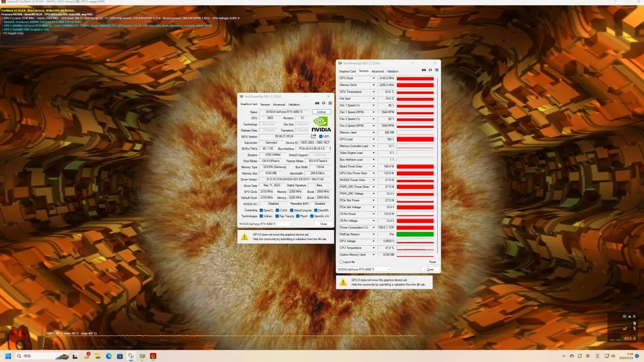The height and width of the screenshot is (362, 644).
Task: Toggle the OpenCL checkbox
Action: pyautogui.click(x=261, y=210)
